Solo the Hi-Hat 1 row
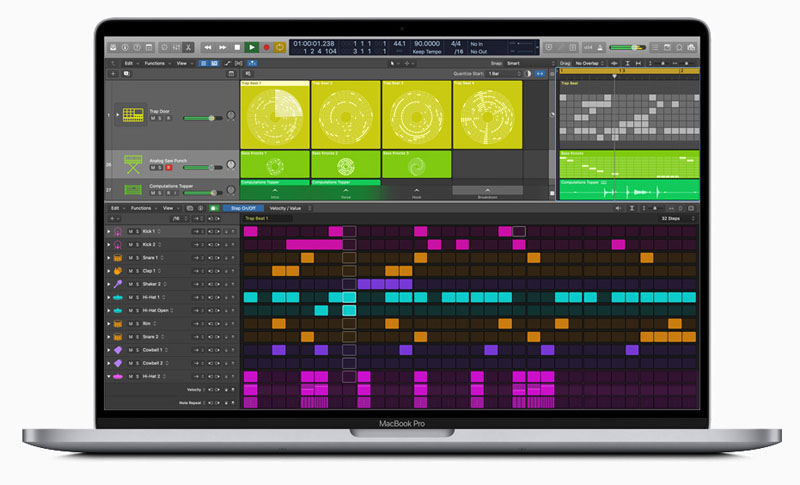The image size is (800, 485). [138, 297]
